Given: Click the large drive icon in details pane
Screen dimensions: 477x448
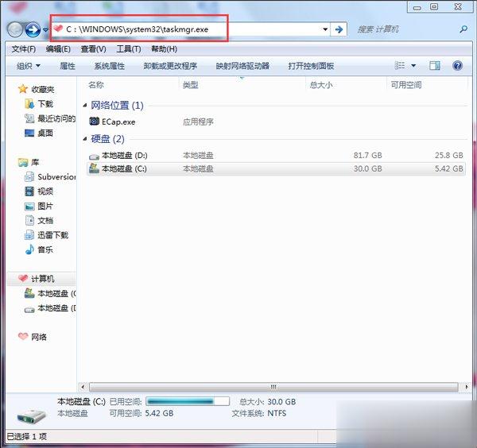Looking at the screenshot, I should 31,416.
